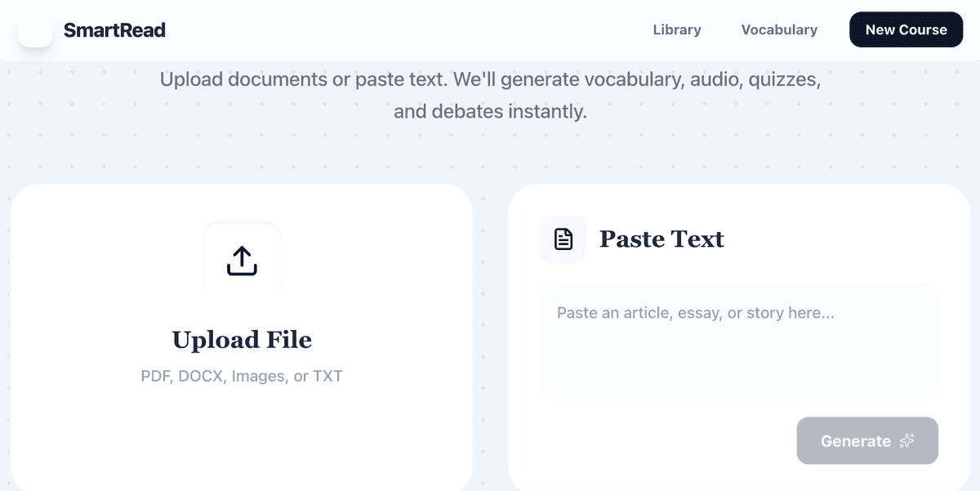
Task: Click the SmartRead logo icon
Action: coord(35,30)
